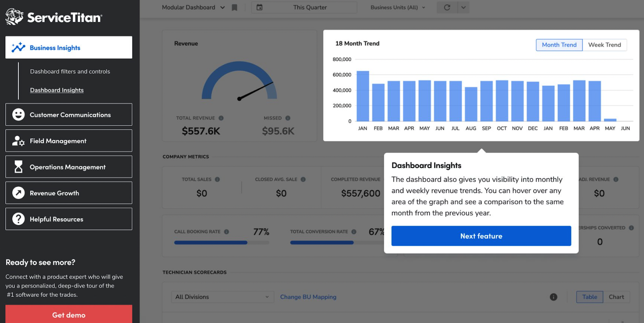Click info icon next to Total Revenue

coord(221,118)
